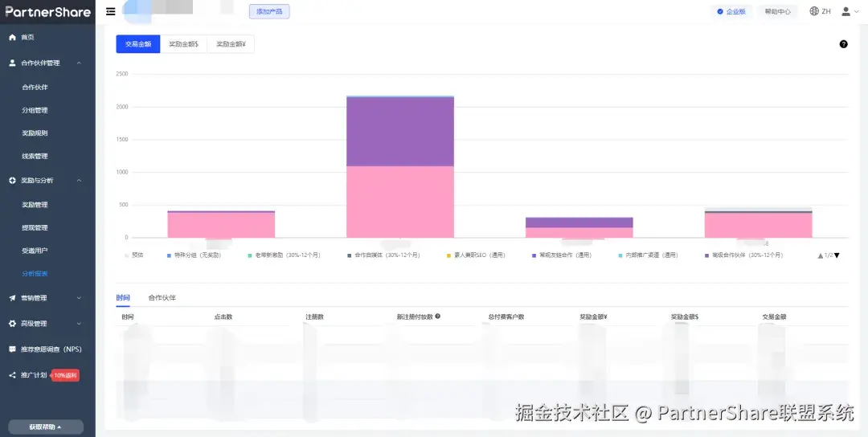This screenshot has height=437, width=868.
Task: Click the 企业版 verified badge icon
Action: click(x=719, y=11)
